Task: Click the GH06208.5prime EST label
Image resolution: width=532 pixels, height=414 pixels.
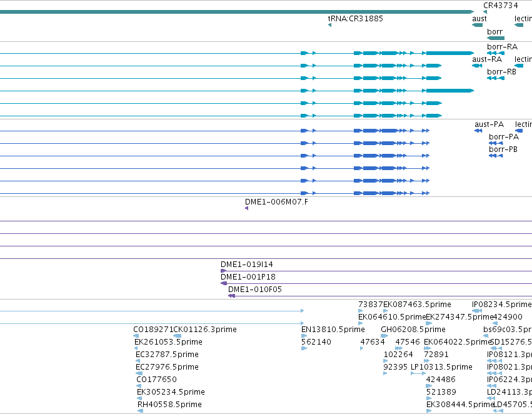Action: tap(413, 330)
